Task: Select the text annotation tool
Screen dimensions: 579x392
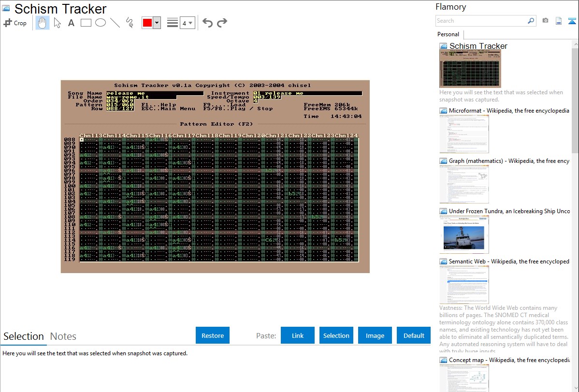Action: point(71,23)
